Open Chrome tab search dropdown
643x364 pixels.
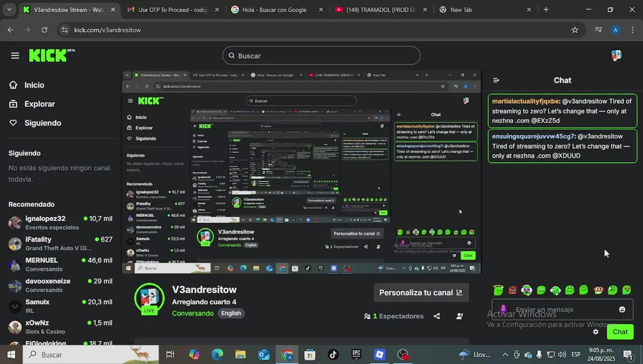pos(9,10)
